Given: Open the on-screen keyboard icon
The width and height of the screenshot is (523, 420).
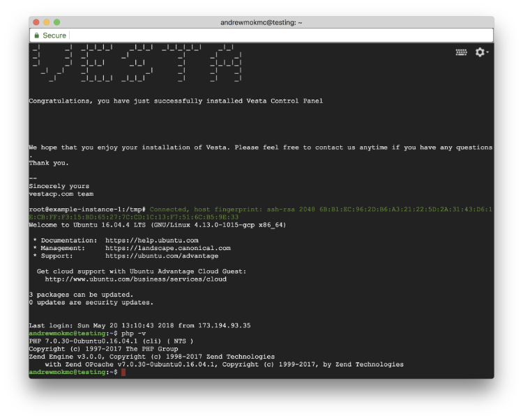Looking at the screenshot, I should point(462,52).
